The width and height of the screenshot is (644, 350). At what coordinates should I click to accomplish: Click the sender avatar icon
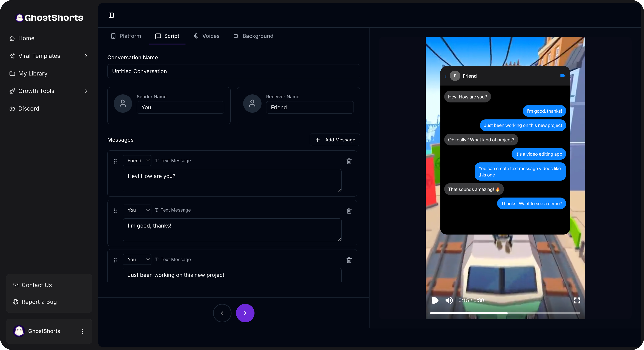(x=123, y=103)
